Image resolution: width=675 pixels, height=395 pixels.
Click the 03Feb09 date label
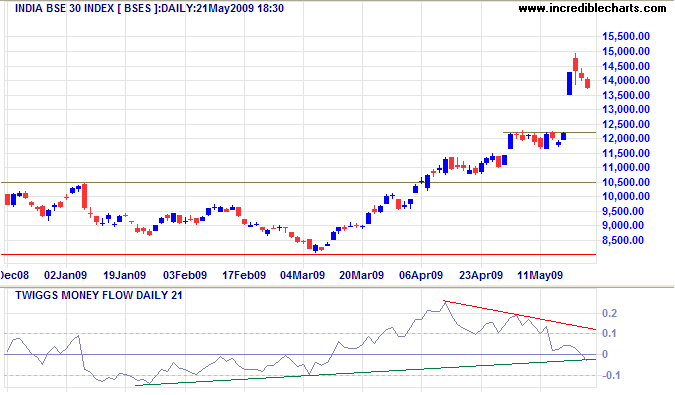[185, 275]
